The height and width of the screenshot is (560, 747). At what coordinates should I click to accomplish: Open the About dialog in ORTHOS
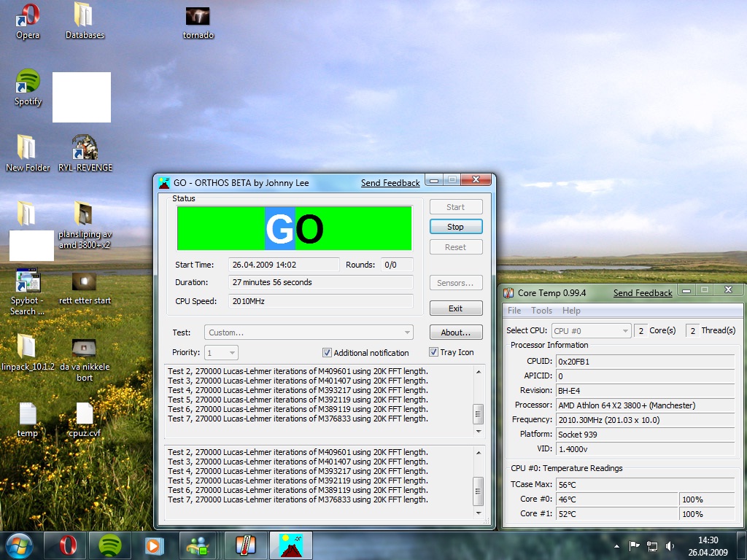[x=456, y=332]
